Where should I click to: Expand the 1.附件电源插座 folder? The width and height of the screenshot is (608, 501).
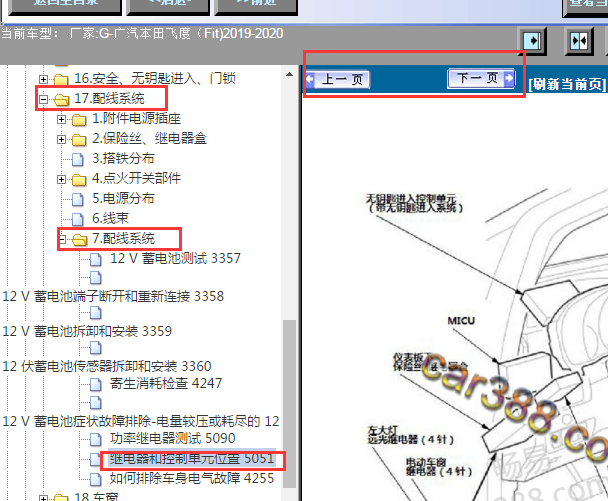pyautogui.click(x=61, y=119)
